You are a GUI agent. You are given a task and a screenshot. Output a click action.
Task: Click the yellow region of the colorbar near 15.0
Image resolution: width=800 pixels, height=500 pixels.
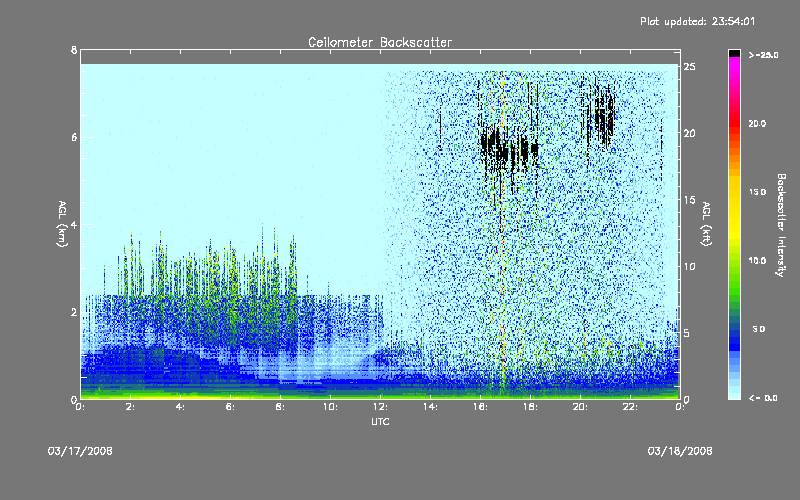tap(734, 199)
